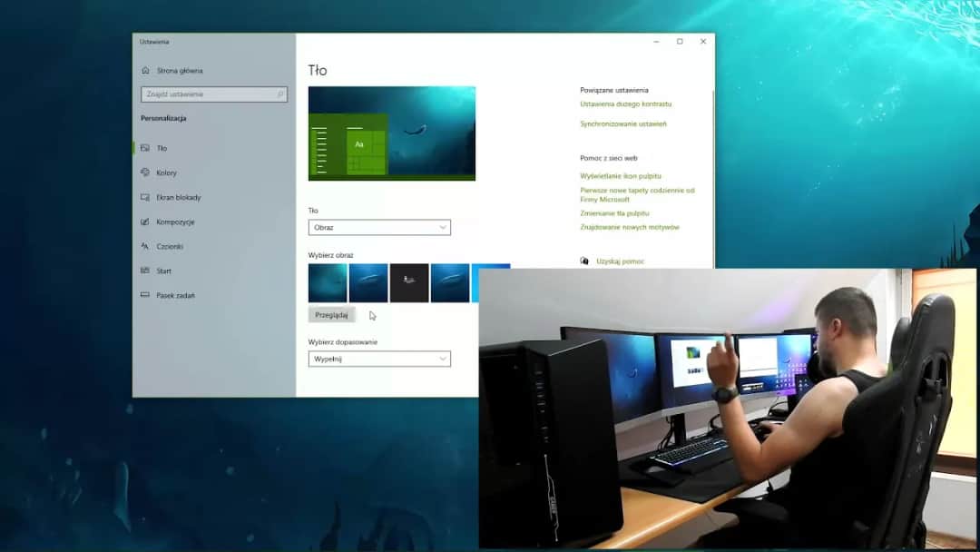Open the Wybierz dopasowanie fit dropdown
Screen dimensions: 980x552
pos(379,359)
